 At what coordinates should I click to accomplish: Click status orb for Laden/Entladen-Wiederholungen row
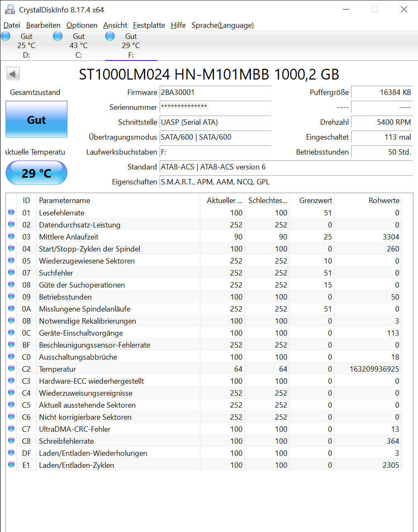(11, 453)
